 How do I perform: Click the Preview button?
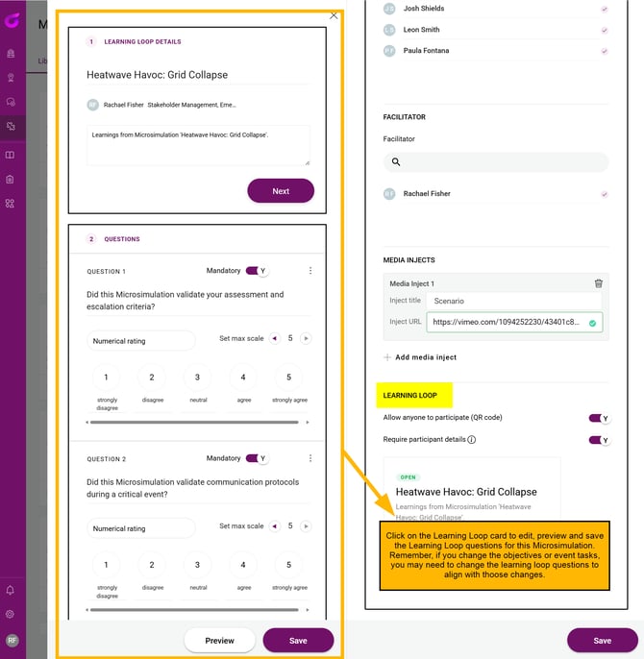[219, 641]
